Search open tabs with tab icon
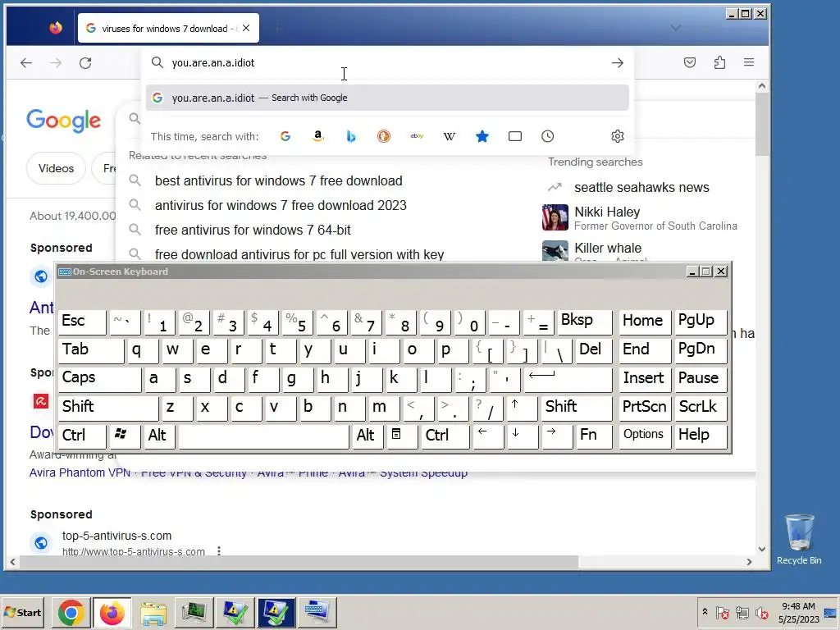Screen dimensions: 840x630 (x=515, y=136)
